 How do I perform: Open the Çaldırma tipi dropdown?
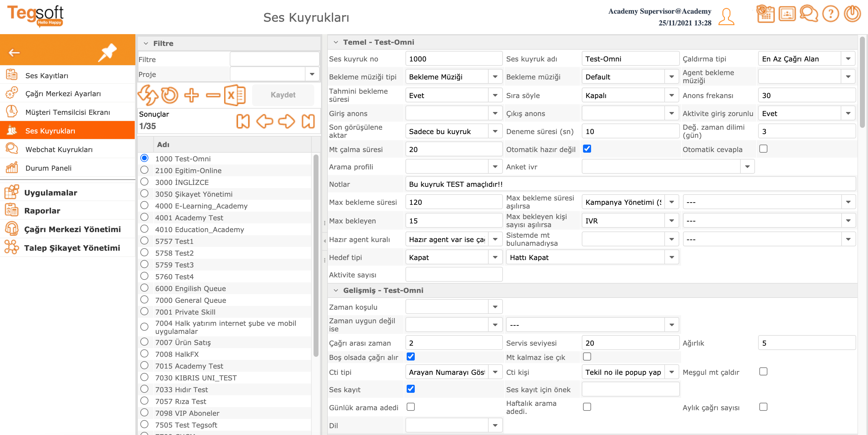[848, 58]
